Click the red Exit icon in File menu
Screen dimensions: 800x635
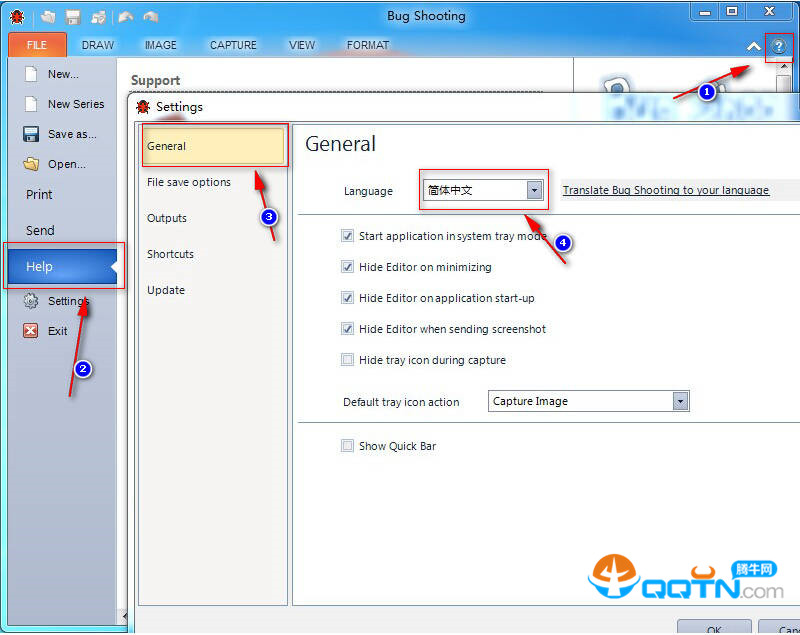(x=31, y=331)
